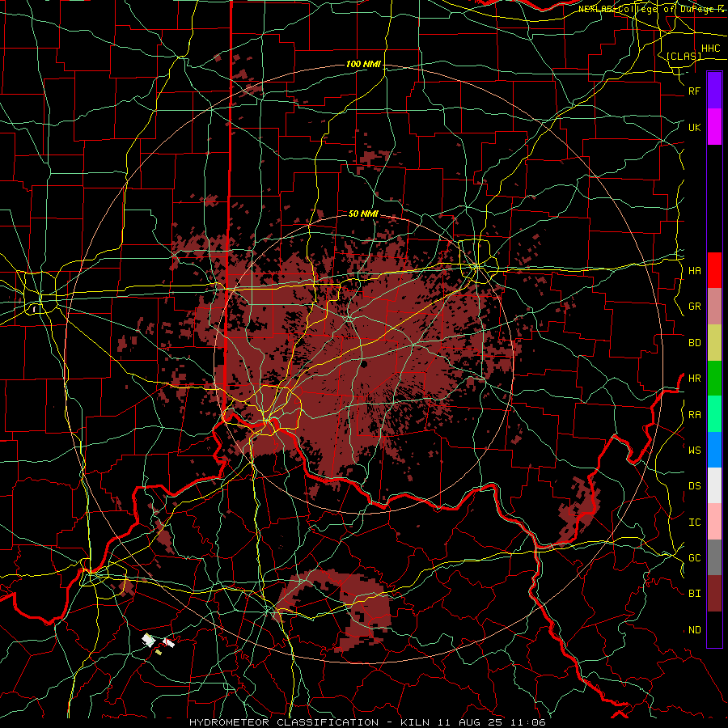Click the '50 NMI' range ring label
The image size is (728, 728).
point(363,214)
